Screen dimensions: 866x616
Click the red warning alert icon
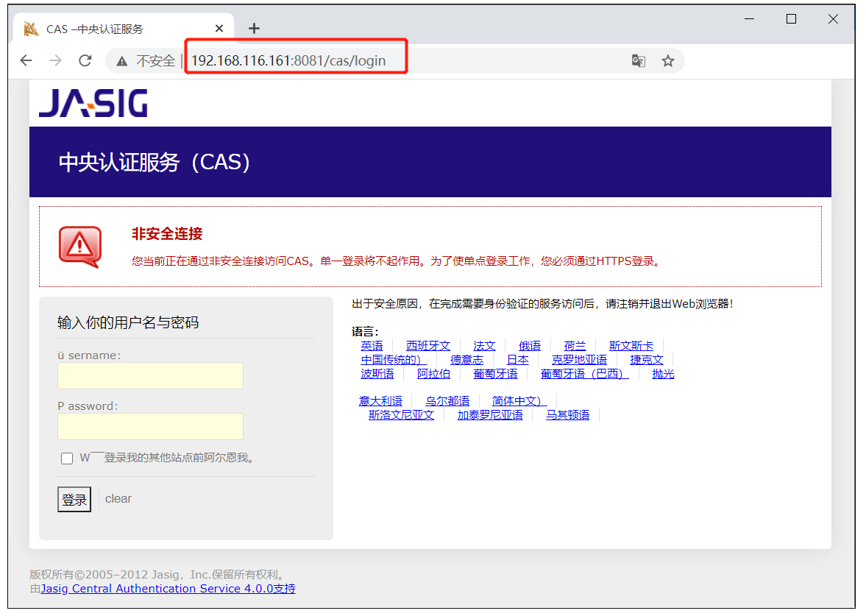[x=80, y=247]
